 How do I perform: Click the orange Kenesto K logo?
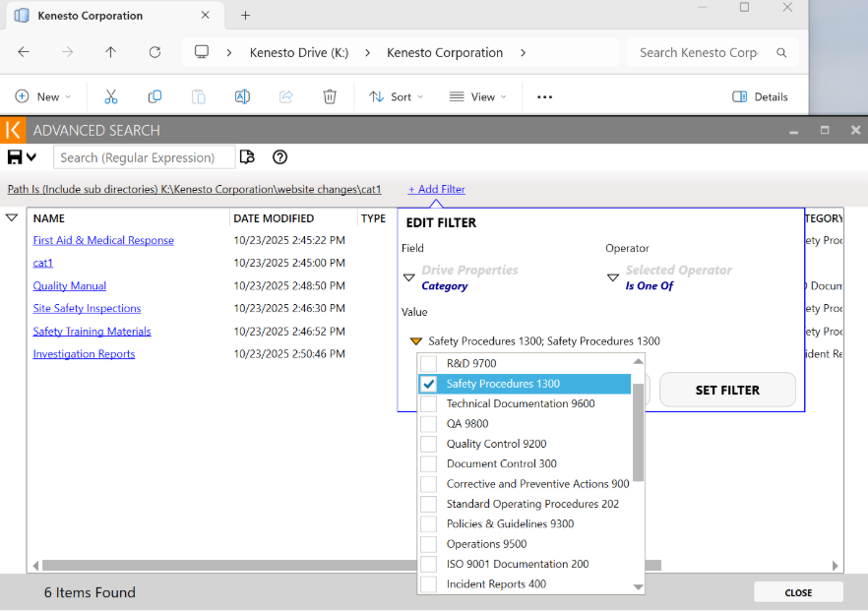[13, 130]
